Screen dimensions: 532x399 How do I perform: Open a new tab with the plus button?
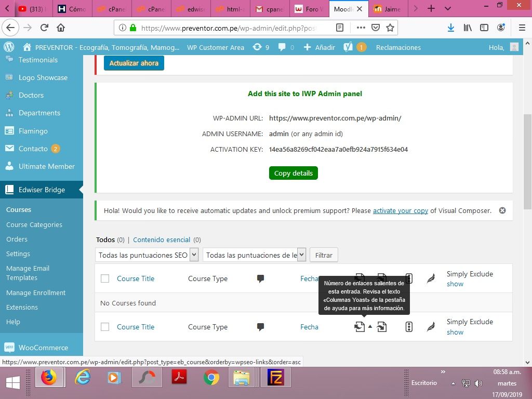pos(431,8)
